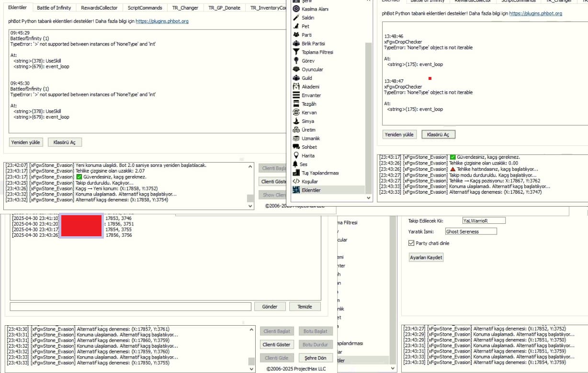This screenshot has height=373, width=588.
Task: Click the Toplama Filtresi funnel icon
Action: coord(296,52)
